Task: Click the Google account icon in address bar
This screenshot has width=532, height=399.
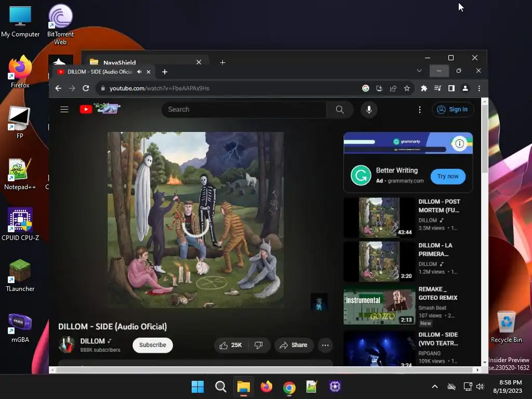Action: tap(365, 88)
